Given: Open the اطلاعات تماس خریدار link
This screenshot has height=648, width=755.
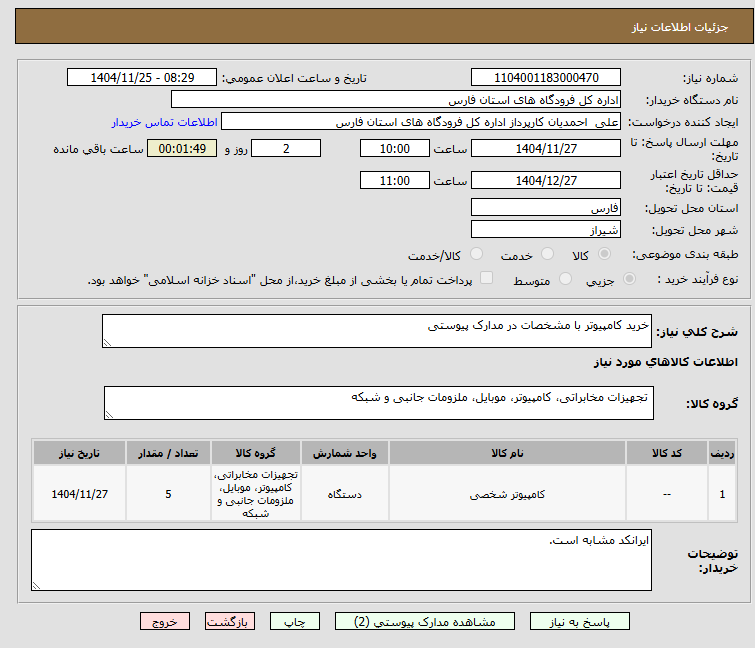Looking at the screenshot, I should (165, 122).
